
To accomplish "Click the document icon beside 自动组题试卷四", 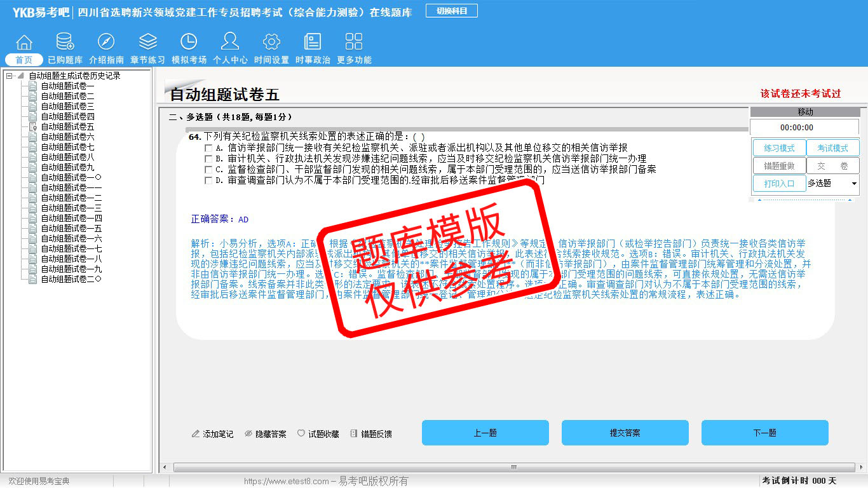I will tap(33, 116).
